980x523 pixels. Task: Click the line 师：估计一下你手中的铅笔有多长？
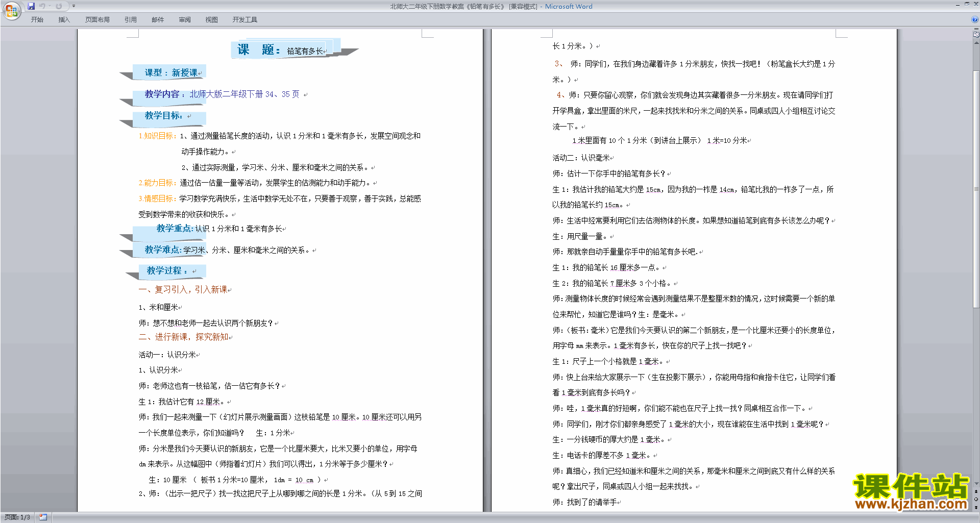[x=609, y=173]
